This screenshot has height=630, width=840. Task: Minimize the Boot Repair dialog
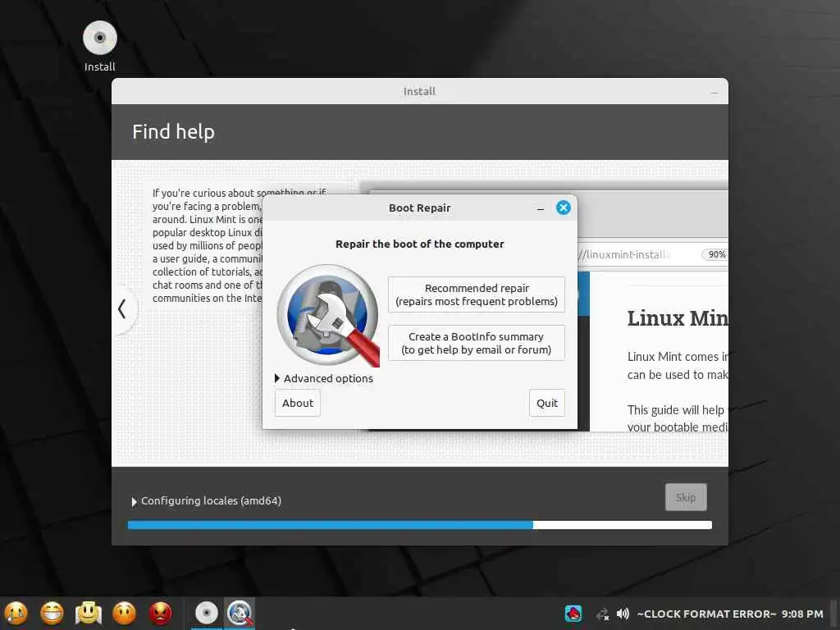pos(540,209)
